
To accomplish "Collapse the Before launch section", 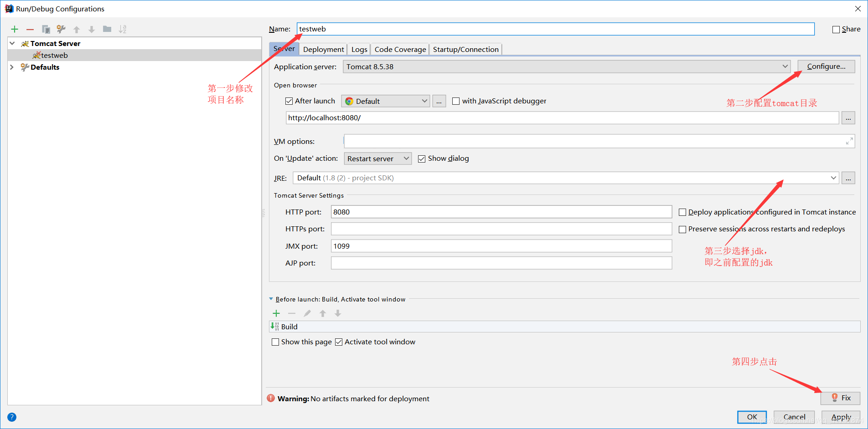I will [271, 299].
